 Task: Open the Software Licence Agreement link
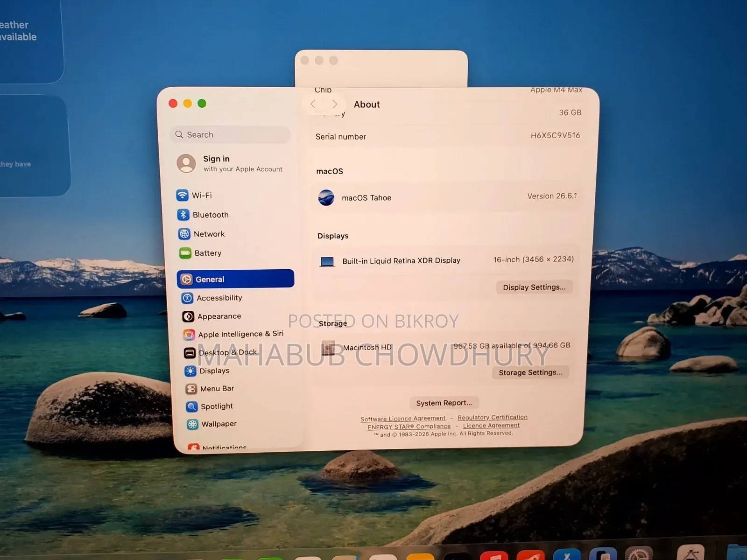click(403, 419)
